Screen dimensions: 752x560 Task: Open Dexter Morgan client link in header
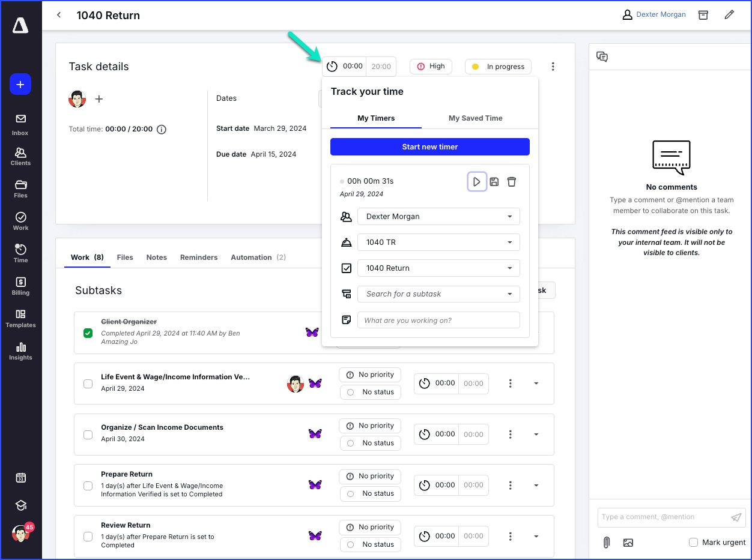coord(661,15)
